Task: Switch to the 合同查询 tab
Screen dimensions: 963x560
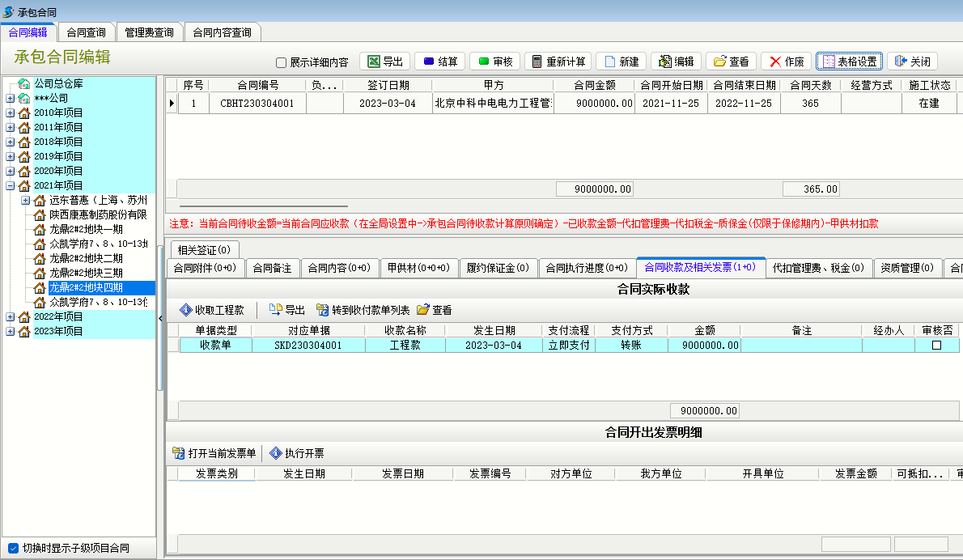Action: tap(86, 32)
